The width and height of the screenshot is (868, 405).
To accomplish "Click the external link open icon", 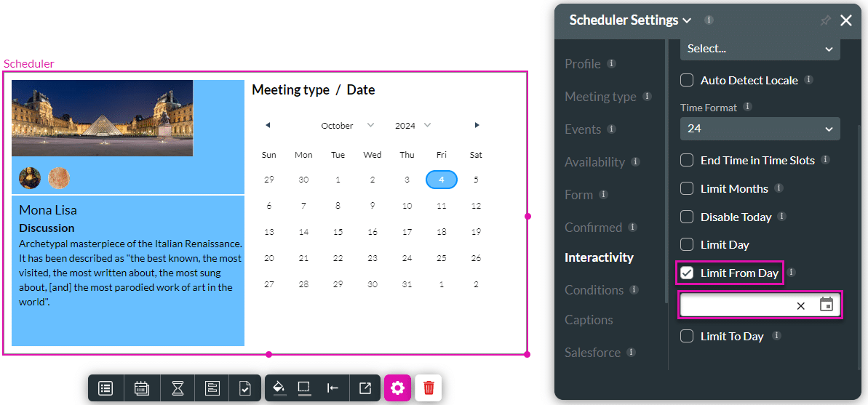I will (365, 388).
